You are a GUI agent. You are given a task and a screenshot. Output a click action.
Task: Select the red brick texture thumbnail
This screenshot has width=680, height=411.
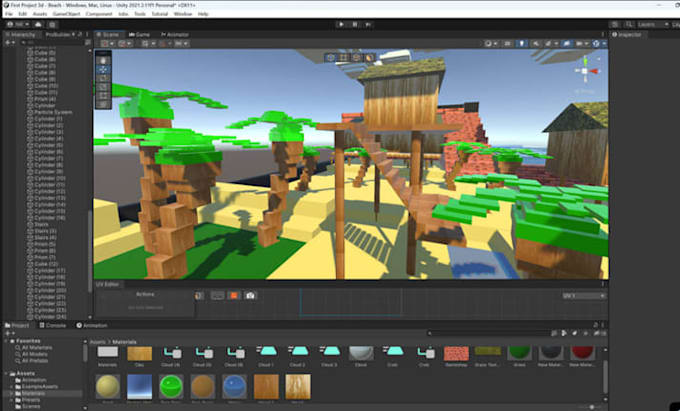pyautogui.click(x=456, y=353)
